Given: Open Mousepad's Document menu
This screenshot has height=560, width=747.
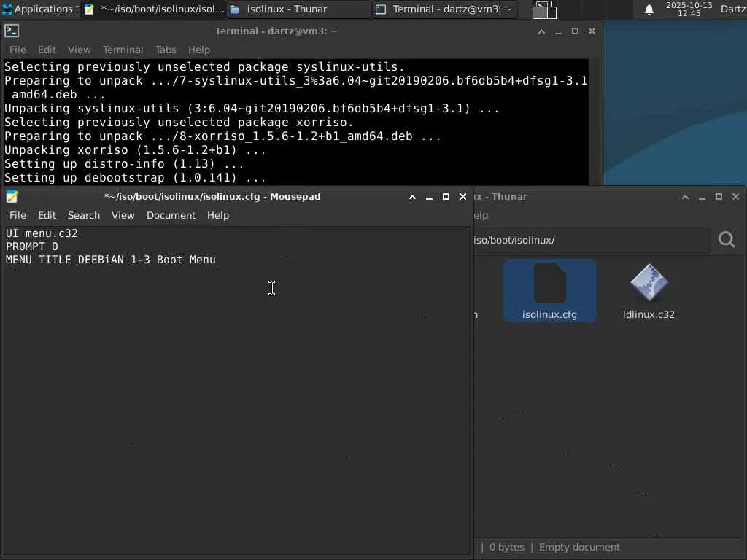Looking at the screenshot, I should 171,215.
